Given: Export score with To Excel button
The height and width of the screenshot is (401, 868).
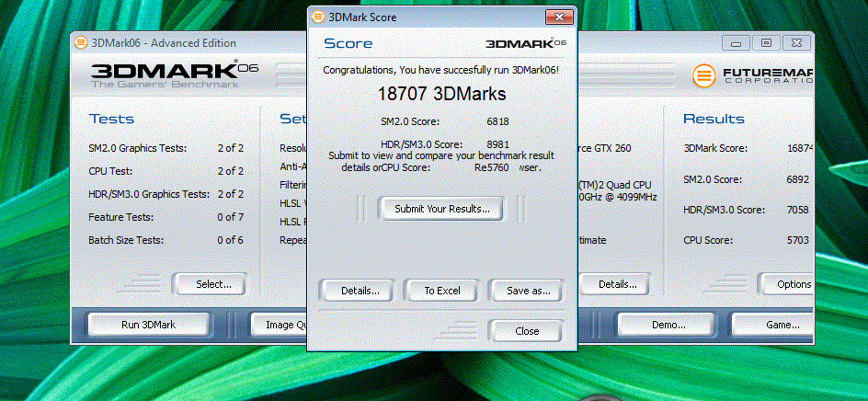Looking at the screenshot, I should (x=441, y=291).
